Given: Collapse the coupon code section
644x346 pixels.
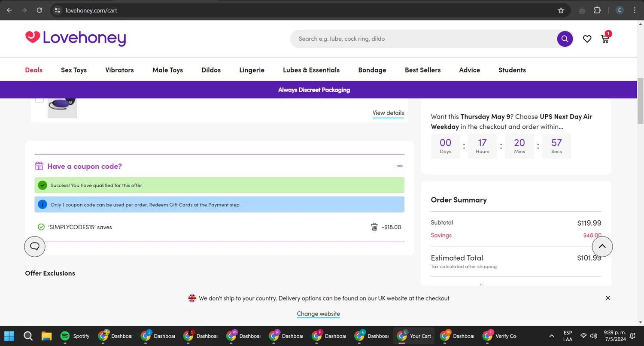Looking at the screenshot, I should 400,166.
